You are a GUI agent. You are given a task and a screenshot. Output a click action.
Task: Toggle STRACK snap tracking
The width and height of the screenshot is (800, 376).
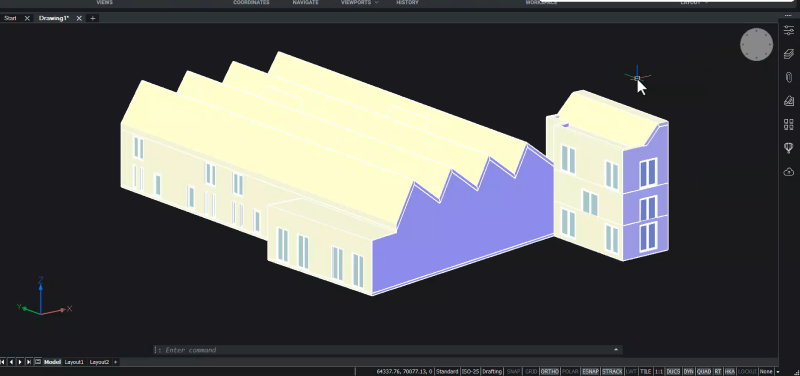(x=612, y=371)
